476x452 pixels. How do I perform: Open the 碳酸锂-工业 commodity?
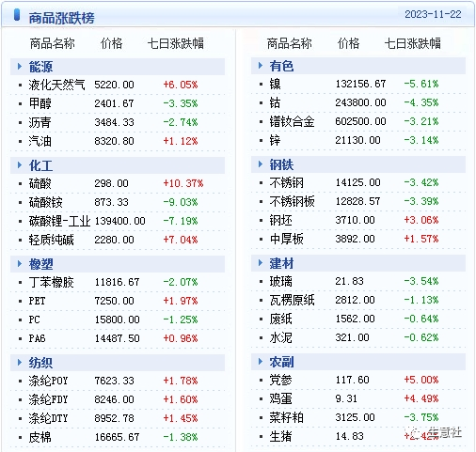[x=59, y=221]
